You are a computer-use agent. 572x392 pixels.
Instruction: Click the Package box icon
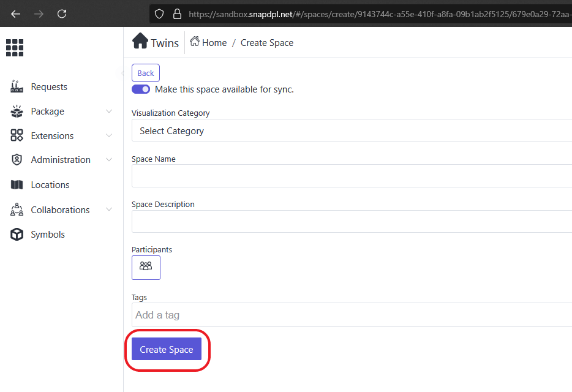(17, 111)
